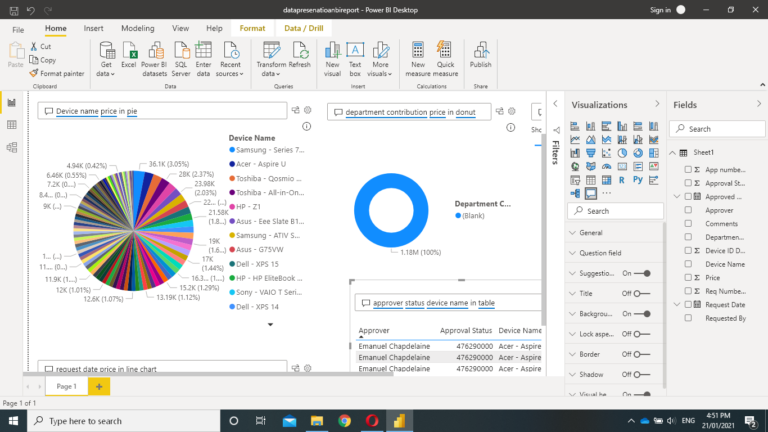768x432 pixels.
Task: Add a new page with plus button
Action: 99,386
